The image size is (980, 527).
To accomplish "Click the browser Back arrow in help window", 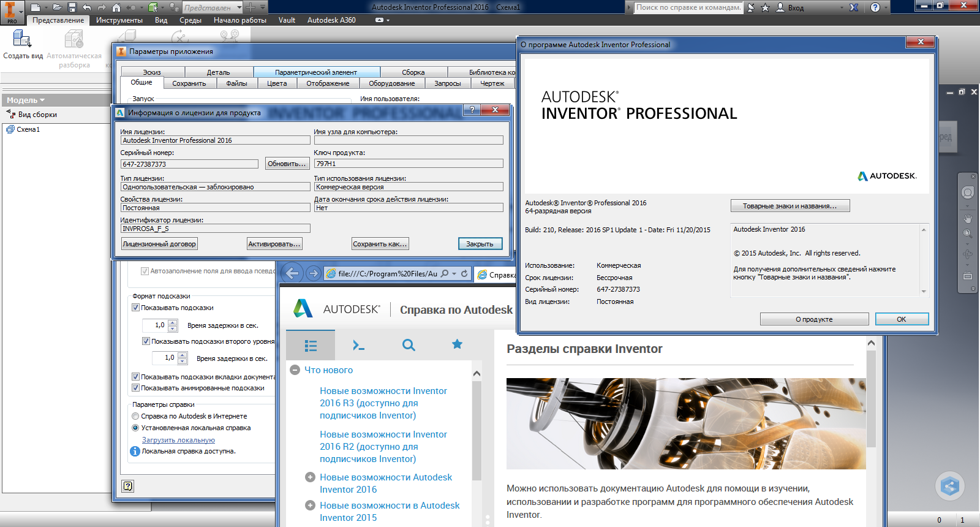I will coord(293,273).
